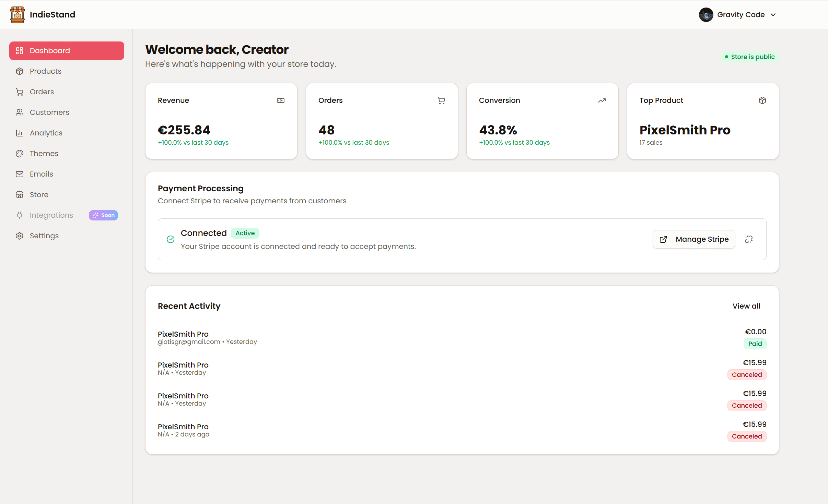Open the Customers sidebar section
This screenshot has width=828, height=504.
coord(49,112)
